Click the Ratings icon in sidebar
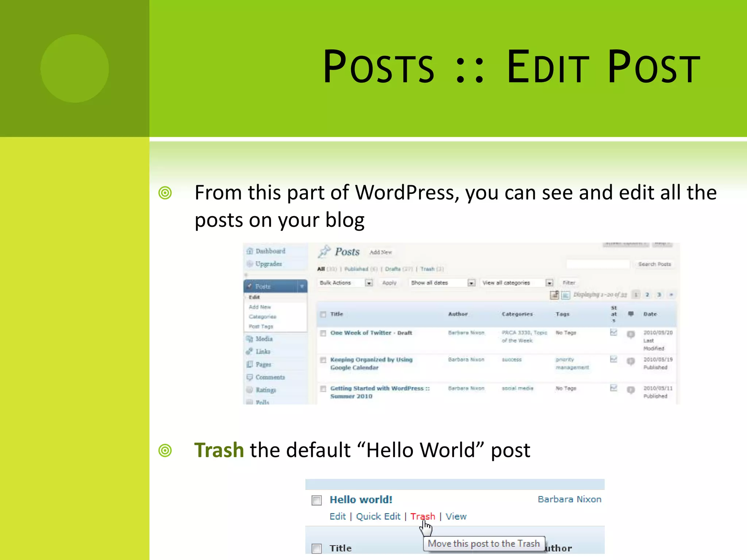 click(249, 390)
